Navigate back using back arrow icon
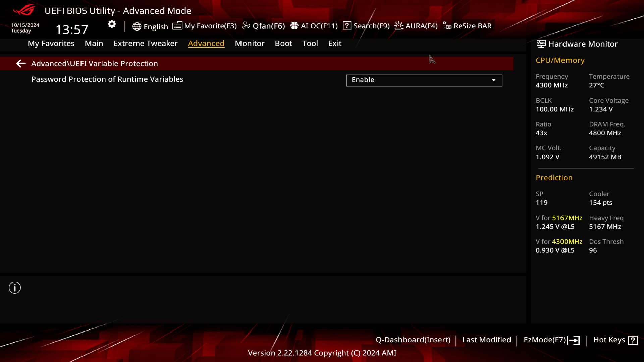644x362 pixels. pyautogui.click(x=21, y=63)
